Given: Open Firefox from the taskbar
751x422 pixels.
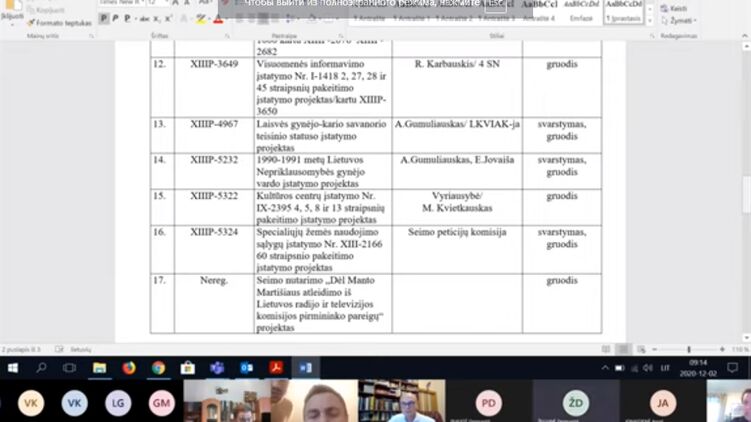Looking at the screenshot, I should pyautogui.click(x=129, y=368).
